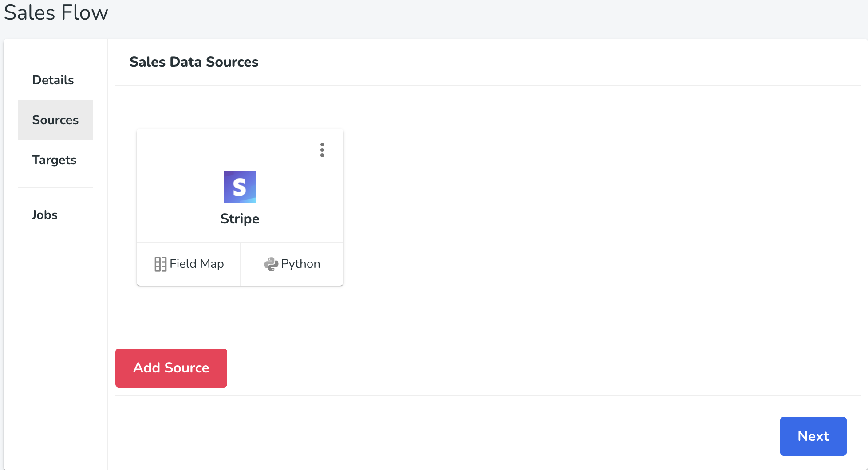Click the Python snake logo icon
The height and width of the screenshot is (470, 868).
click(x=271, y=264)
